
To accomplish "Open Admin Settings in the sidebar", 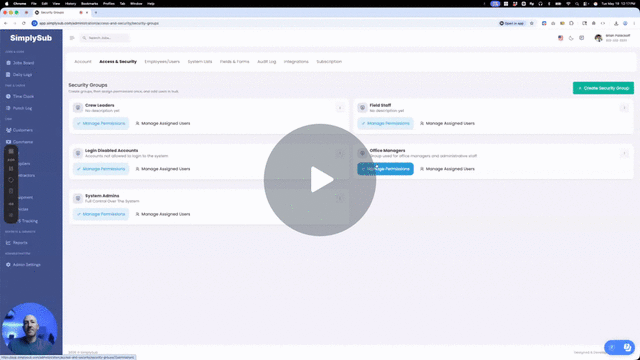I will pyautogui.click(x=23, y=264).
